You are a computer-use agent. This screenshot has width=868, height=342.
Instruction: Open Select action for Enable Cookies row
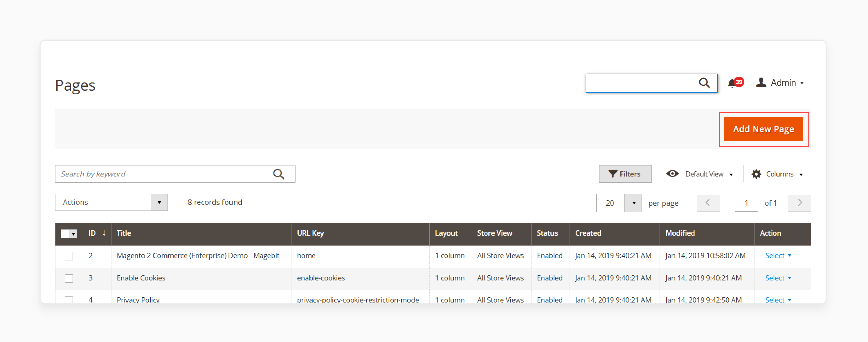778,278
